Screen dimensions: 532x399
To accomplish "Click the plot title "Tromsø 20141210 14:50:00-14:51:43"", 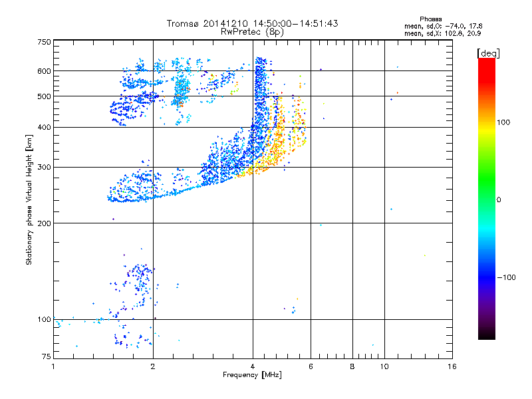I will click(252, 23).
